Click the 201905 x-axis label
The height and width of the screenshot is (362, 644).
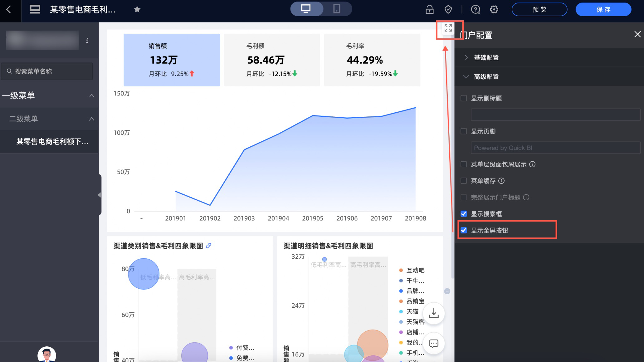[313, 218]
